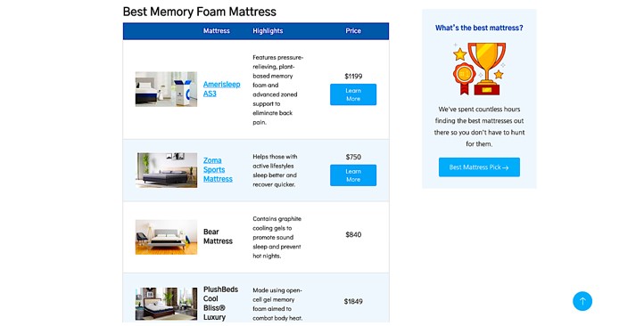This screenshot has height=326, width=644.
Task: Click the Price column header
Action: pos(353,31)
